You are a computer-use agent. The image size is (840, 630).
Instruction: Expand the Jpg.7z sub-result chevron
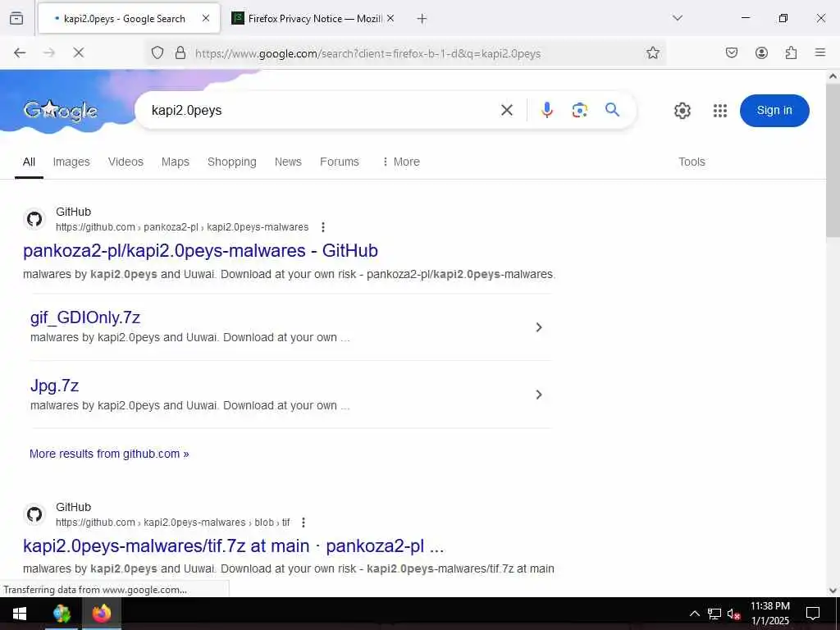539,395
